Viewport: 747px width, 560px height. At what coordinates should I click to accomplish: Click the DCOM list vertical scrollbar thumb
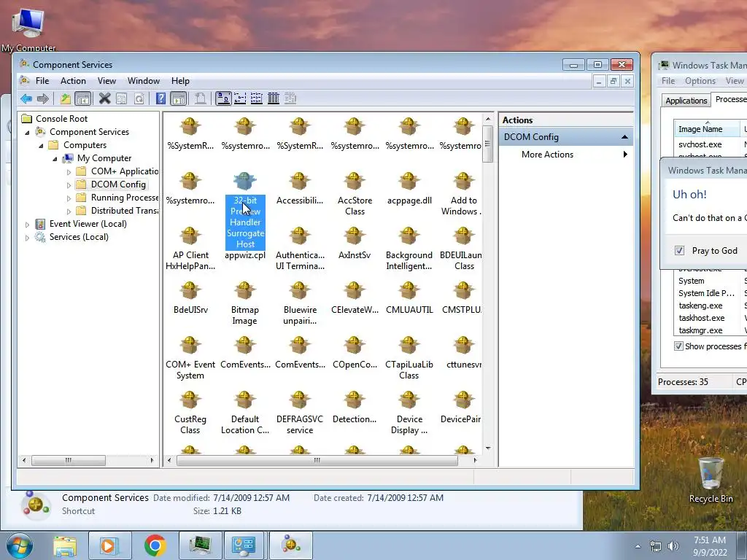pos(488,144)
